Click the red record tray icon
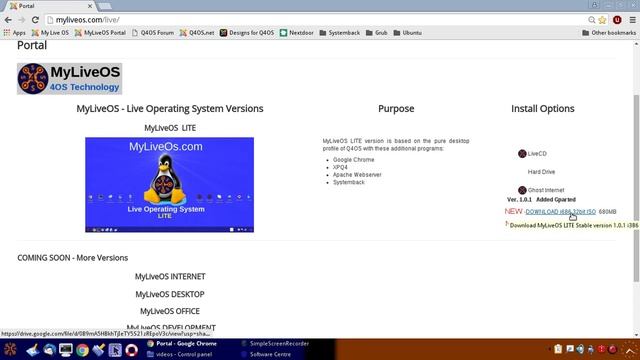640x360 pixels. click(x=612, y=349)
